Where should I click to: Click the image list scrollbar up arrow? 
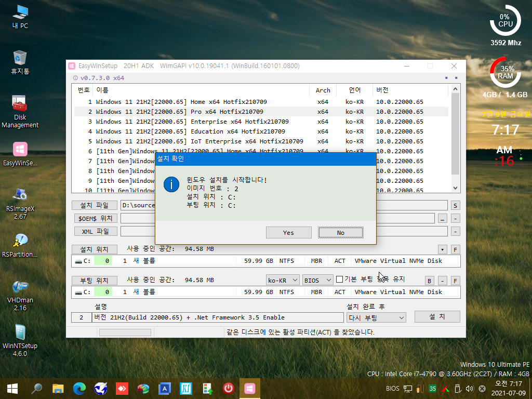[455, 89]
